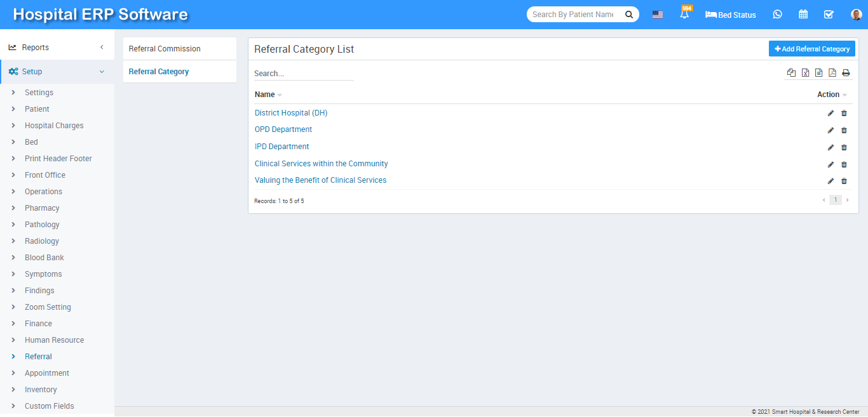Open Bed Status from the header
The height and width of the screenshot is (417, 868).
point(731,15)
